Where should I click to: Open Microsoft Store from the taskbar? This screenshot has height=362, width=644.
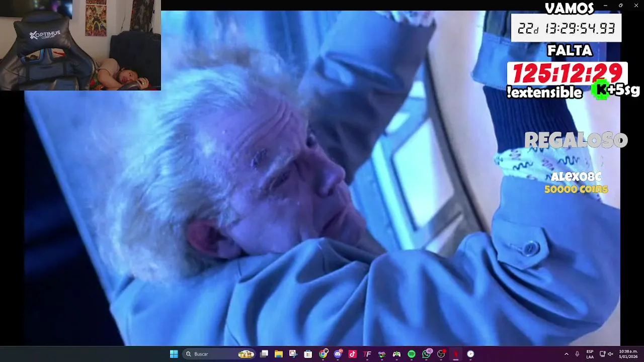[308, 354]
